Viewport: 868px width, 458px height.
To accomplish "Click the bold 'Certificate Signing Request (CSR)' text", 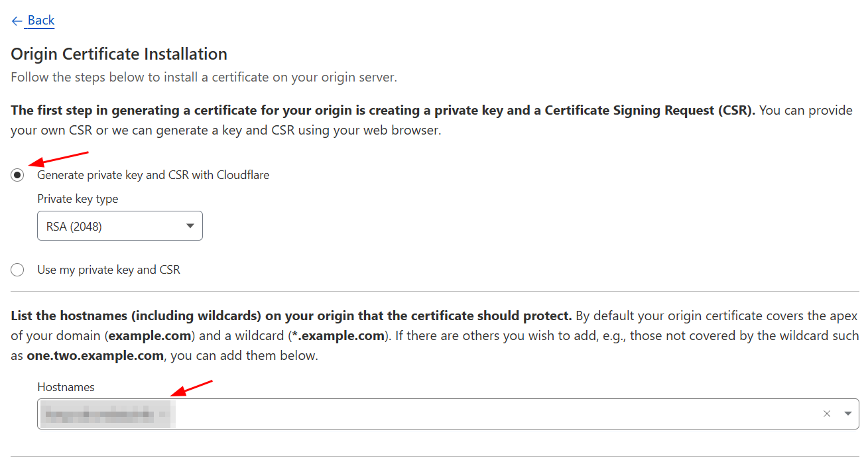I will [649, 110].
